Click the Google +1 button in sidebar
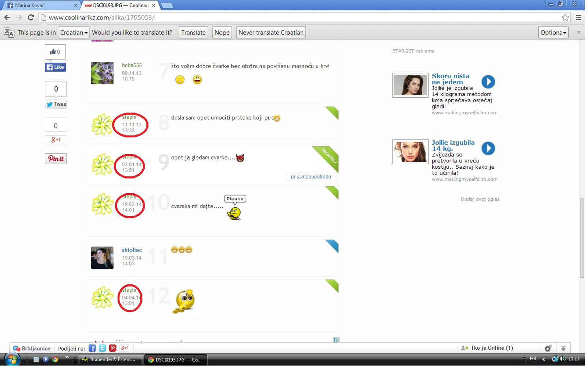This screenshot has height=367, width=588. [x=56, y=140]
